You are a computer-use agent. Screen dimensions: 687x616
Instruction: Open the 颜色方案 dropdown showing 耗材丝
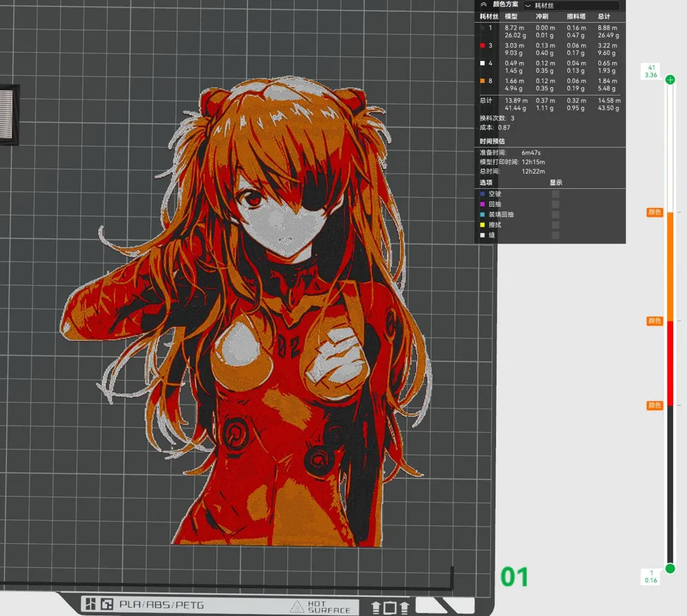(572, 5)
